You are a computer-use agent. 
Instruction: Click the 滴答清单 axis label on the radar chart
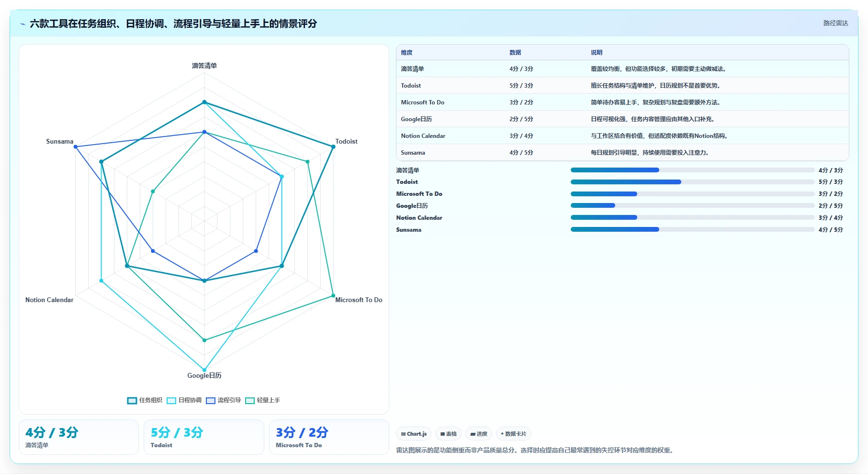204,66
